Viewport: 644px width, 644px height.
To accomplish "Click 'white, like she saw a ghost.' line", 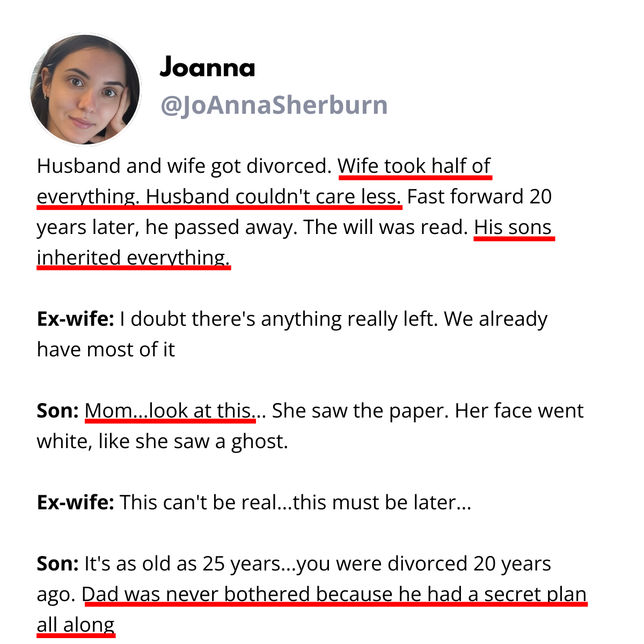I will pos(163,442).
